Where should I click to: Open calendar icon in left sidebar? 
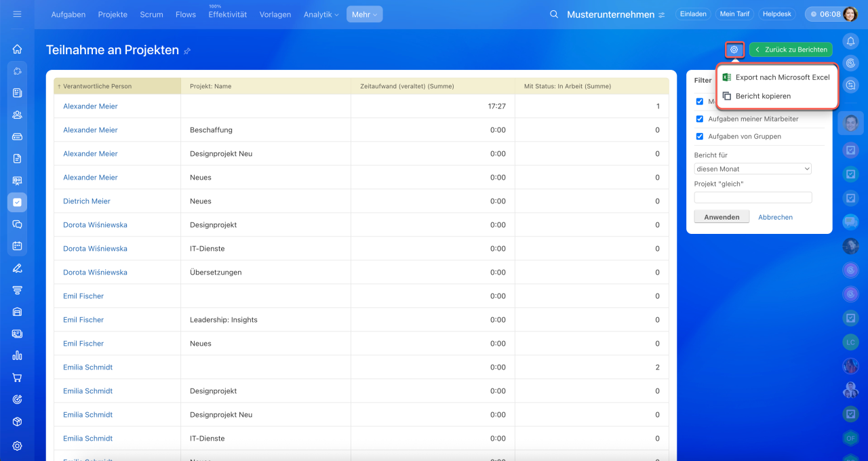pyautogui.click(x=17, y=245)
